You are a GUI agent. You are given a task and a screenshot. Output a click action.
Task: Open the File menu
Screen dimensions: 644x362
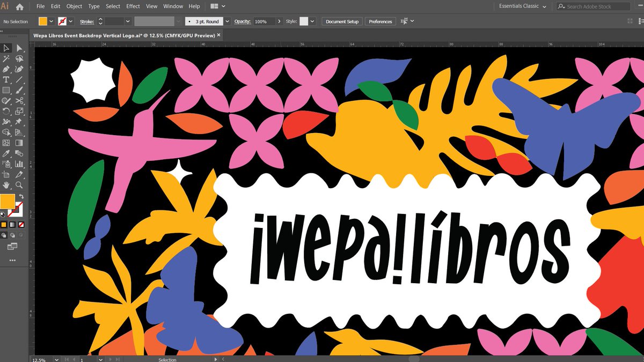41,6
